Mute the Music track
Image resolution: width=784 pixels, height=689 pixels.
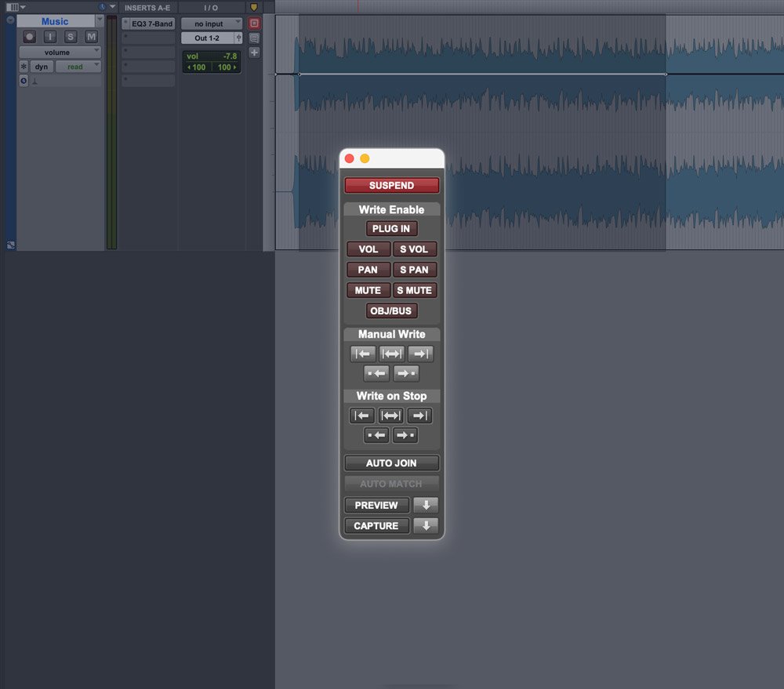[91, 37]
